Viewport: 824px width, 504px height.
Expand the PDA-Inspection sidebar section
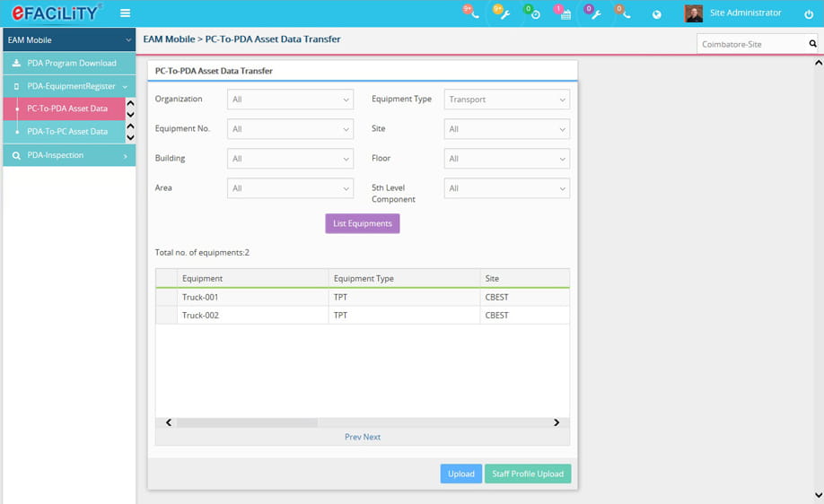click(x=68, y=155)
